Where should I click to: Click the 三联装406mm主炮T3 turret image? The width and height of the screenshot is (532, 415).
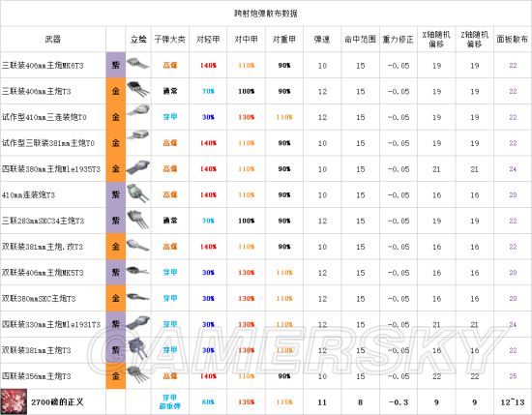(x=138, y=89)
